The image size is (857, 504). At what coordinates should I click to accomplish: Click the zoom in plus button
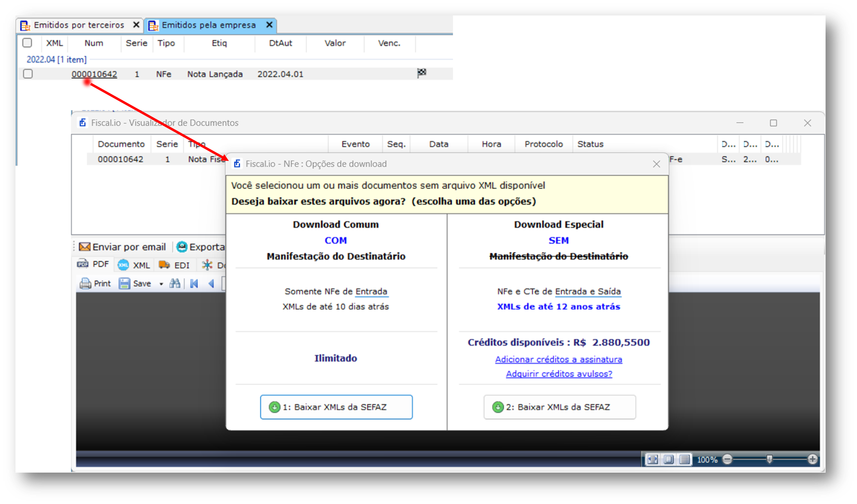tap(813, 460)
